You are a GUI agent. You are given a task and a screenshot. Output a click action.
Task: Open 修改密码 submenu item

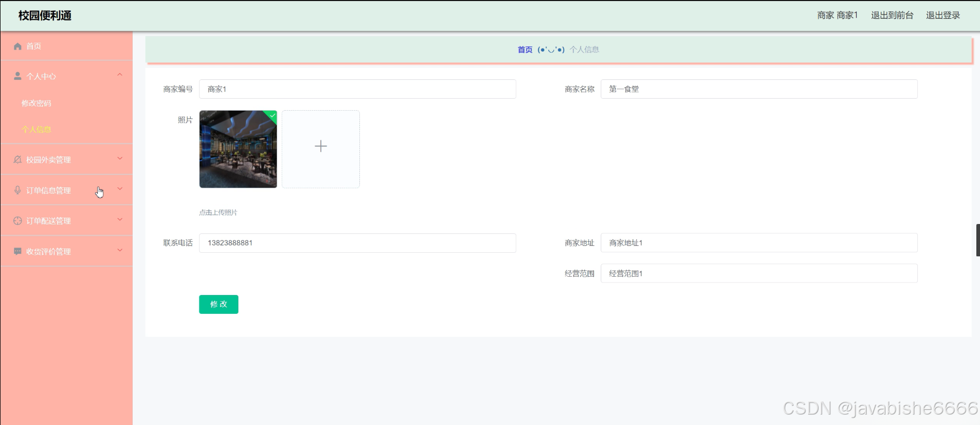tap(66, 103)
